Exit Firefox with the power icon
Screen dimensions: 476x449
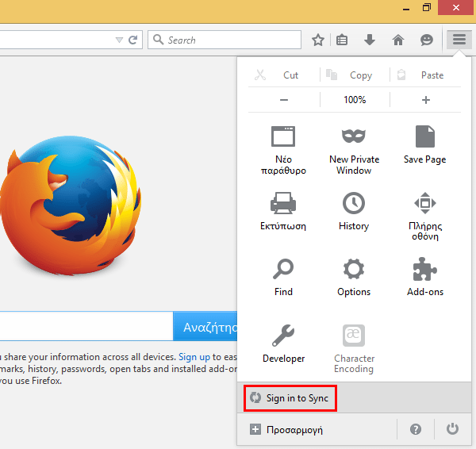click(452, 429)
